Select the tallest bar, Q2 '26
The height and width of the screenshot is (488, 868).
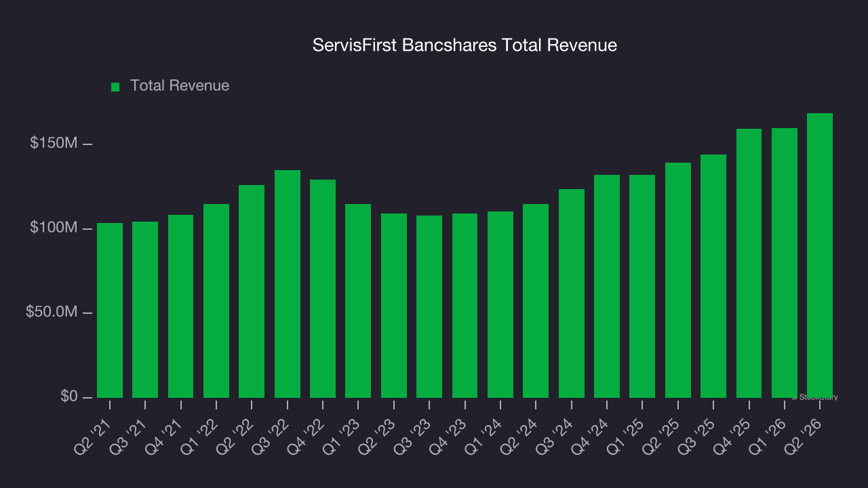pyautogui.click(x=820, y=256)
